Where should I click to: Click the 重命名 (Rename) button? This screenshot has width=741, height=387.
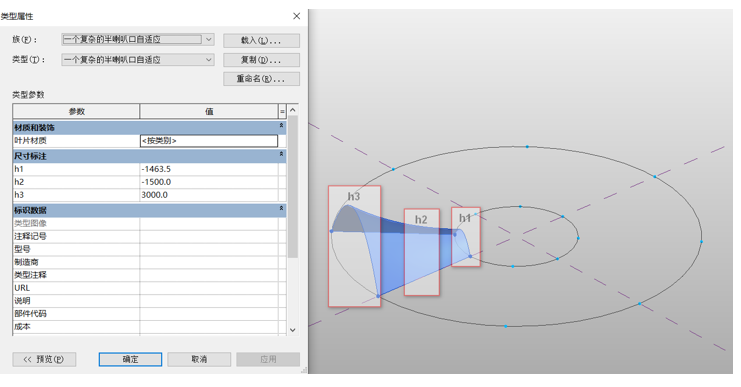click(x=261, y=79)
